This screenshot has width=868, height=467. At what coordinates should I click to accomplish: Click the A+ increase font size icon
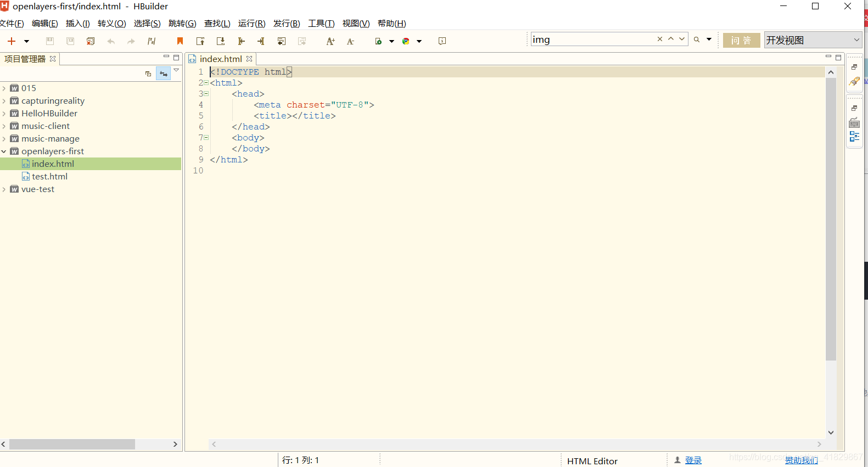coord(331,41)
